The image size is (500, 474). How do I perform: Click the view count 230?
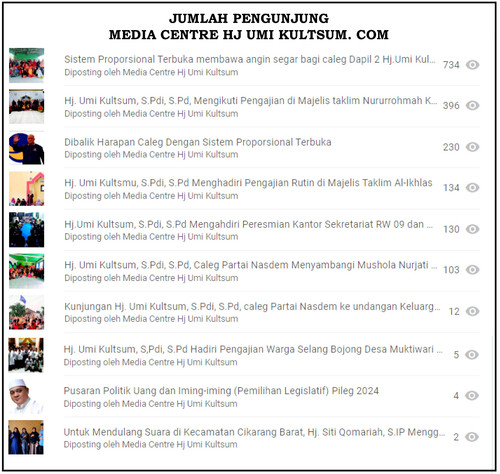(x=451, y=147)
